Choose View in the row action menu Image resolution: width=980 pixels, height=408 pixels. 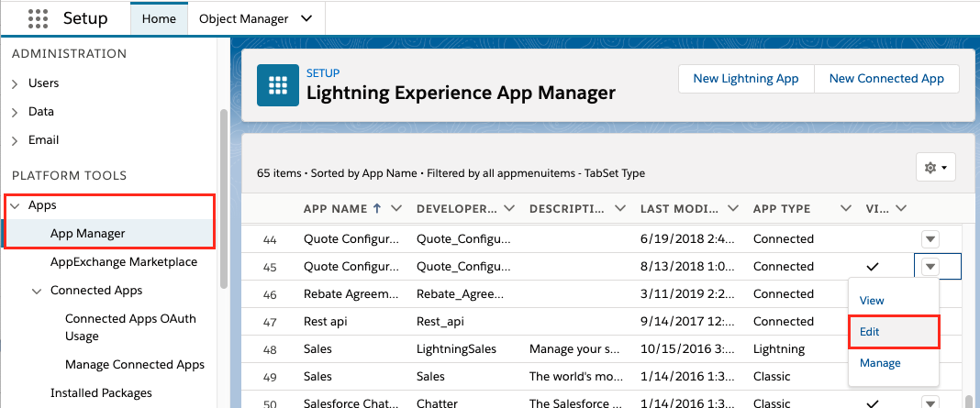tap(872, 301)
